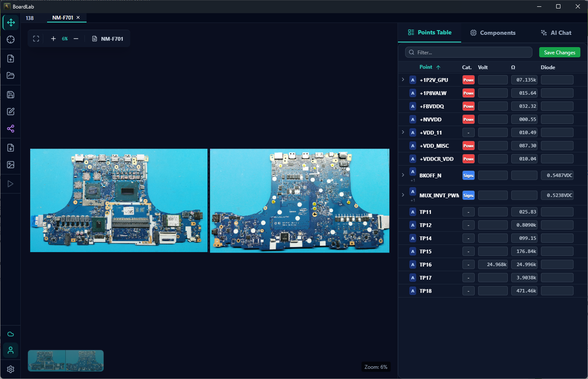588x379 pixels.
Task: Click the A annotation toggle beside TP11
Action: click(412, 211)
